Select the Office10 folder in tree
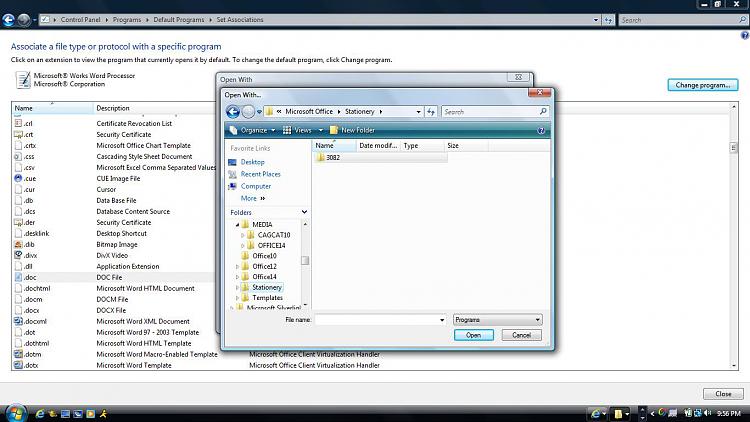Viewport: 750px width, 422px height. click(x=264, y=256)
